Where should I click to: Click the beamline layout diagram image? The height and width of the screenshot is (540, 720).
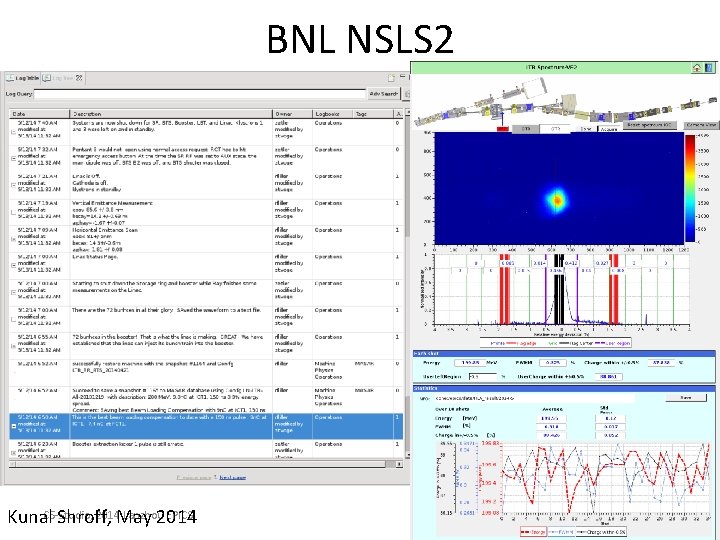click(x=565, y=102)
